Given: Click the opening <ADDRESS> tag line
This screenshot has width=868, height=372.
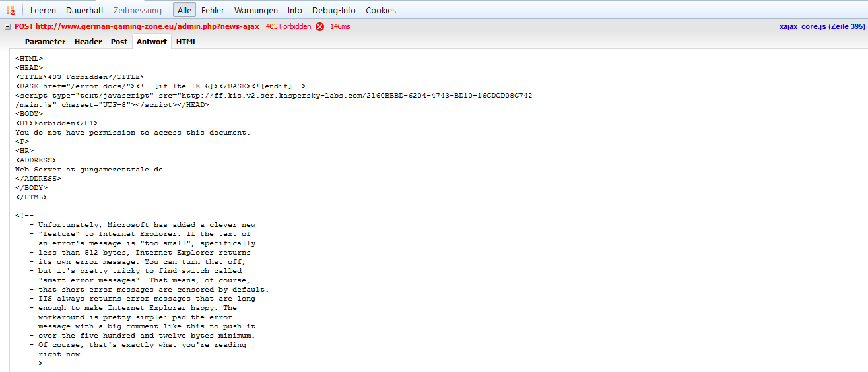Looking at the screenshot, I should point(36,160).
